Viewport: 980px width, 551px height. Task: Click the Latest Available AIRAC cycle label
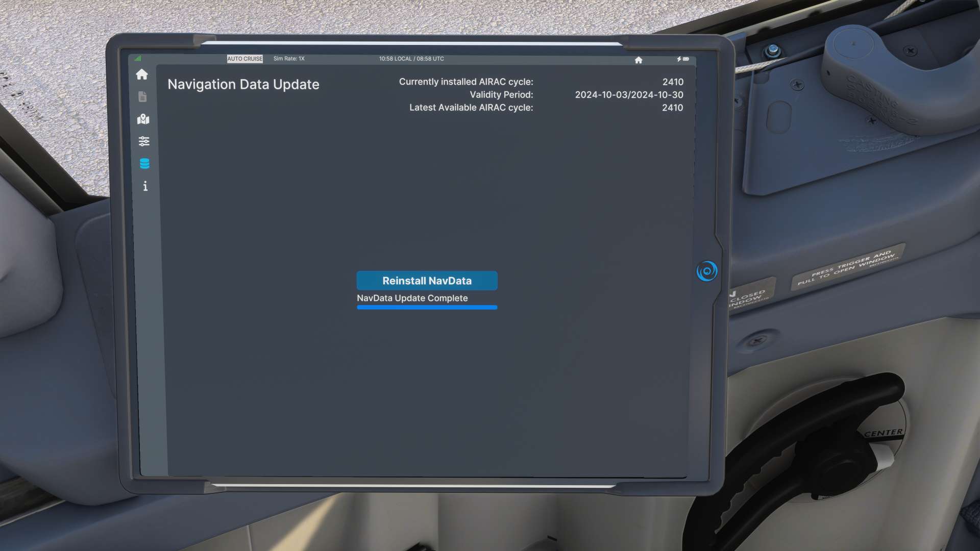(x=471, y=108)
